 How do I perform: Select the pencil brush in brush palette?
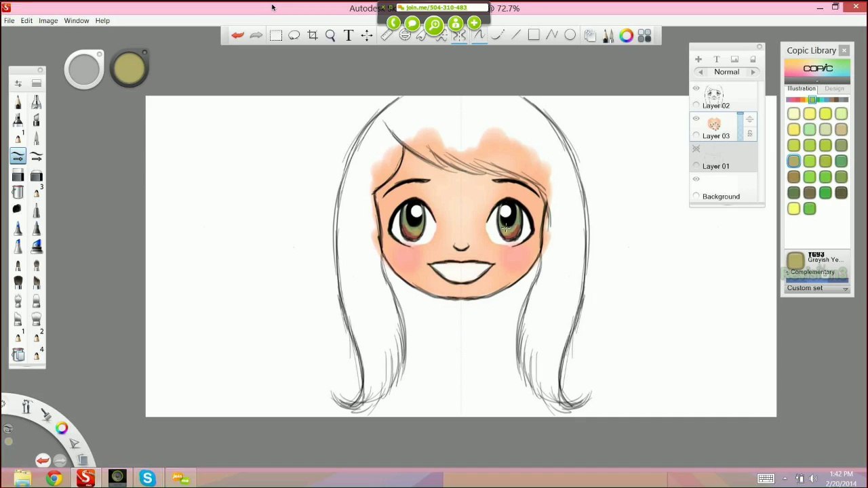click(x=18, y=102)
